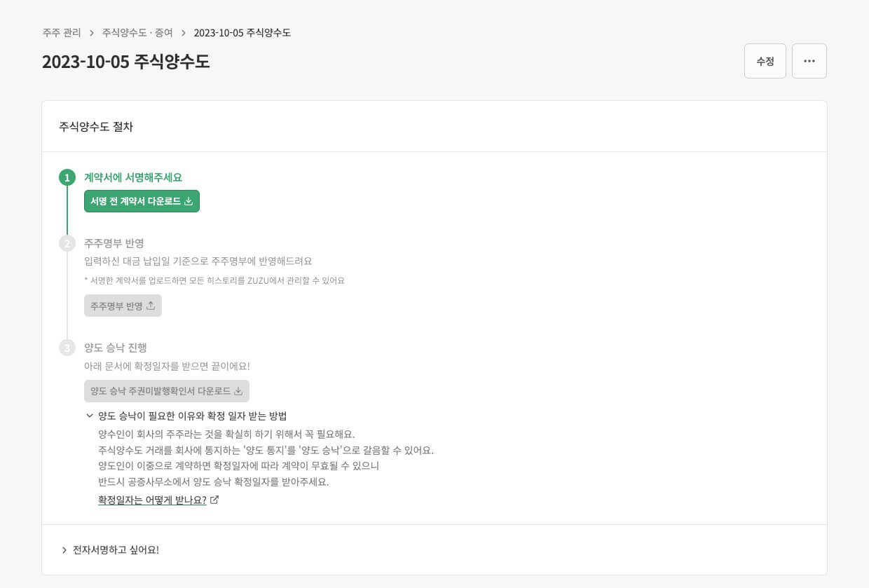
Task: Click the upload icon inside 주주명부 반영 button
Action: 151,306
